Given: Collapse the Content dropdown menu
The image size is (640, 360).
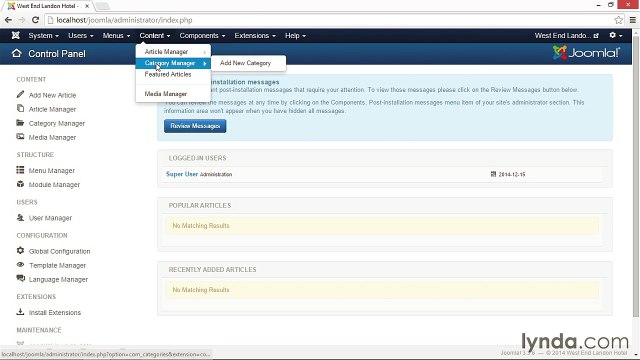Looking at the screenshot, I should click(x=155, y=36).
